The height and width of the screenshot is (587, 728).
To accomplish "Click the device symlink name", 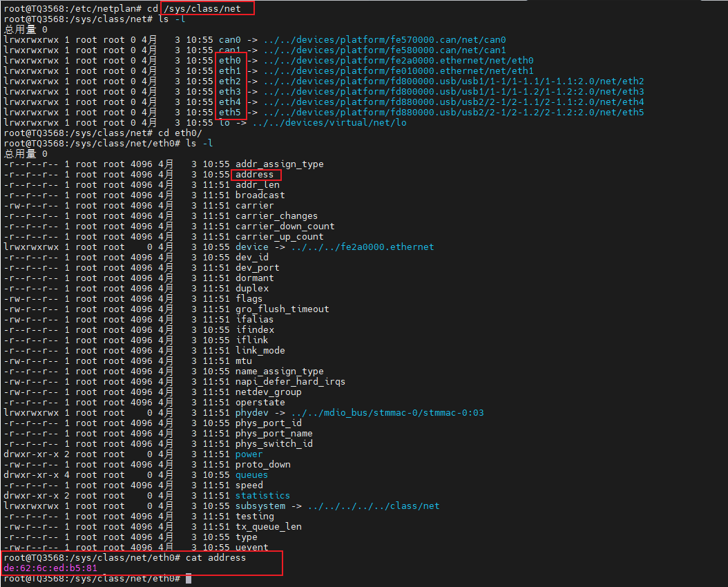I will coord(251,247).
